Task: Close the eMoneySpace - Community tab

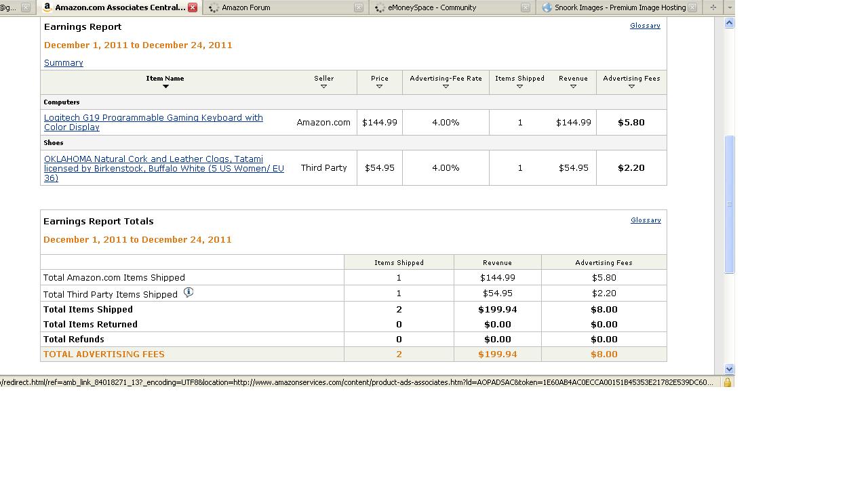Action: [526, 7]
